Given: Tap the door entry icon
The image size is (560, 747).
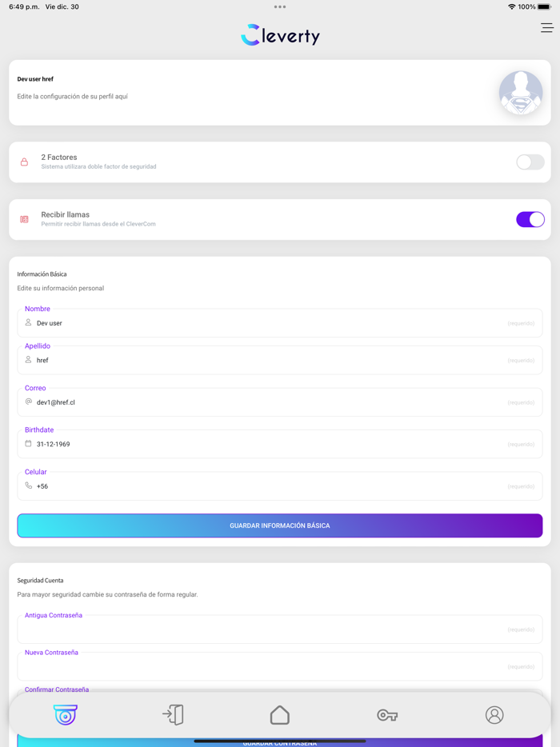Looking at the screenshot, I should (173, 714).
